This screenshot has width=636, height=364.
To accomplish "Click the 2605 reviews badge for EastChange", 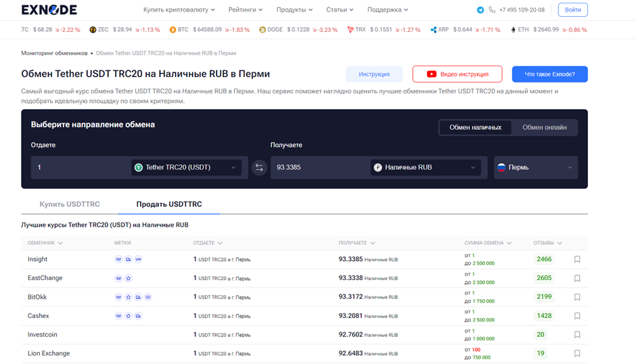I will (x=544, y=278).
